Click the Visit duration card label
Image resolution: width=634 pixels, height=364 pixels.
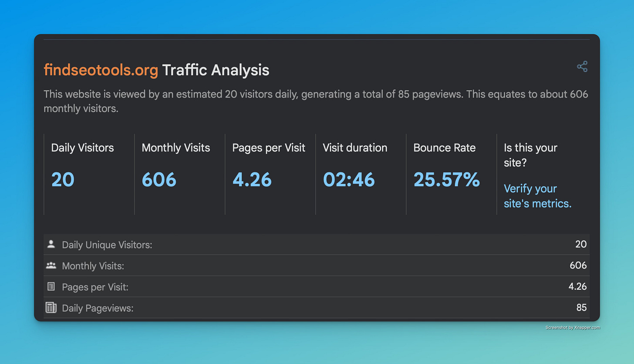coord(355,148)
